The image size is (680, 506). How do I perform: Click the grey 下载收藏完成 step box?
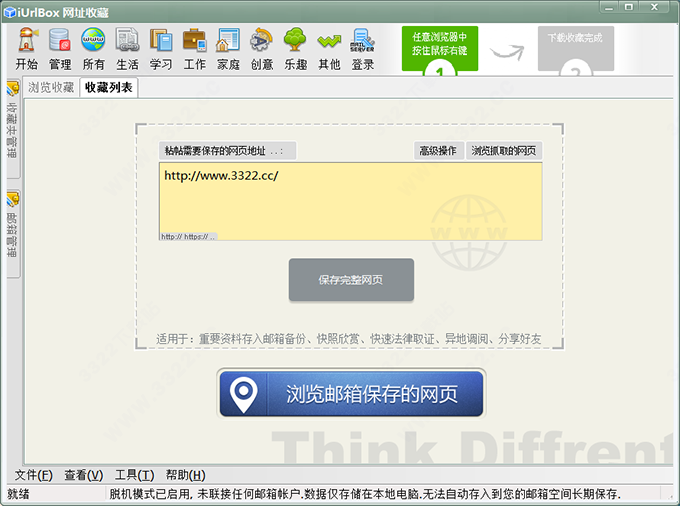click(575, 49)
